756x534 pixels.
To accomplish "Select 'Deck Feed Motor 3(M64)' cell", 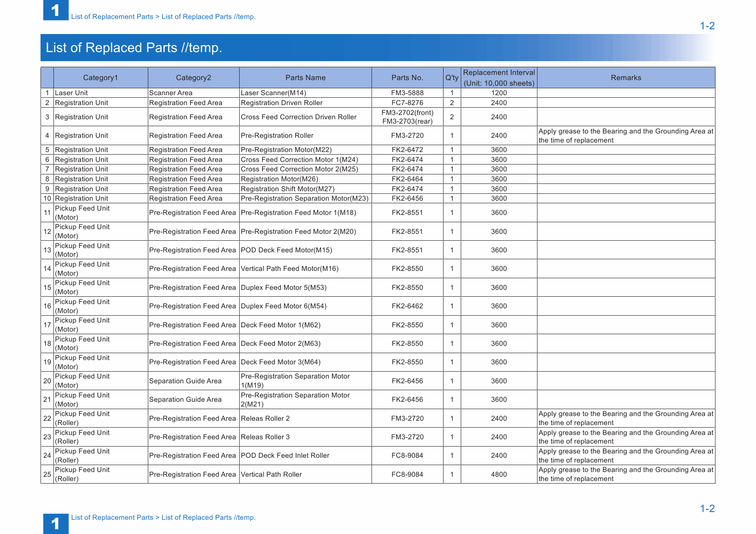I will coord(306,362).
